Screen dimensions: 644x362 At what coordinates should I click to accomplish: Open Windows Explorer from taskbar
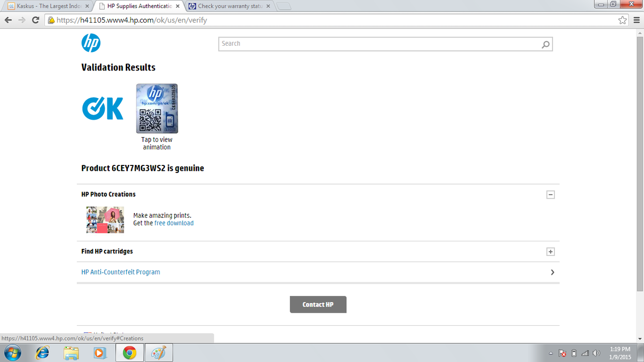(x=71, y=353)
